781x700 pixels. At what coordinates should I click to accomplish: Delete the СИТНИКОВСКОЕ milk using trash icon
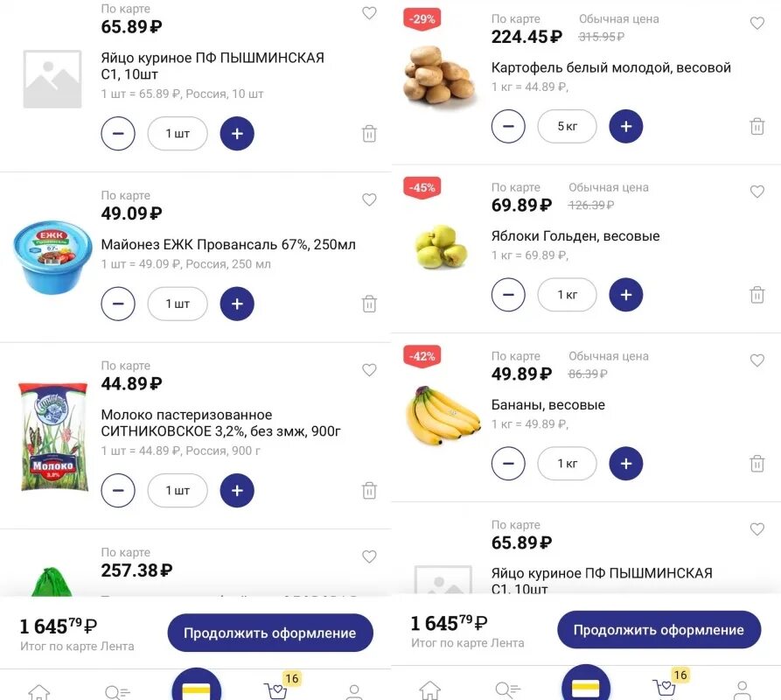pyautogui.click(x=369, y=491)
